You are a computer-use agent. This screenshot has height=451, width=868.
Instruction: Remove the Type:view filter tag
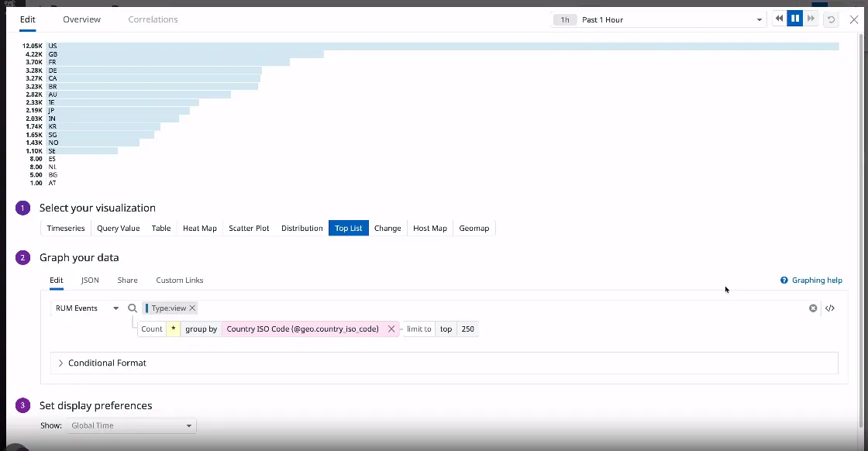click(193, 308)
